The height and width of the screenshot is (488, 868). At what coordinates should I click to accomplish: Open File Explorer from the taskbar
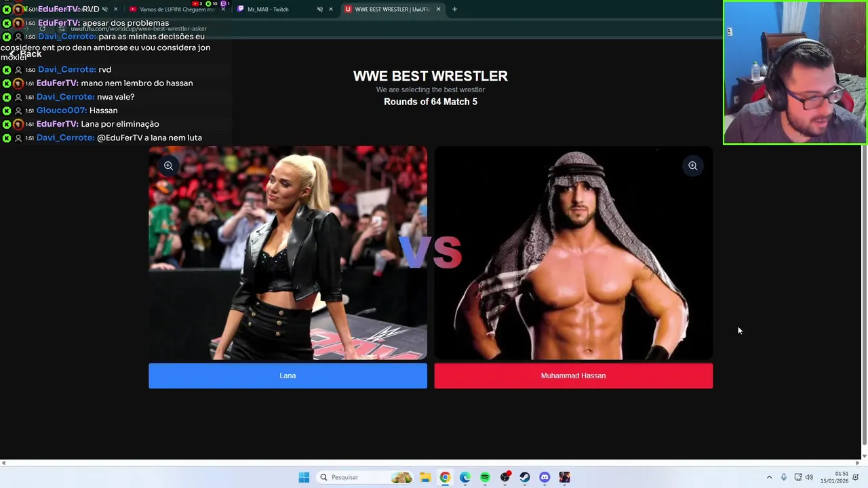tap(425, 477)
